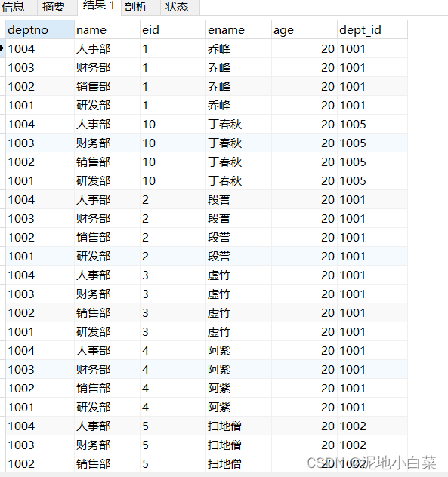Select deptno 1004 in 段誉's row
The height and width of the screenshot is (477, 448).
tap(40, 199)
